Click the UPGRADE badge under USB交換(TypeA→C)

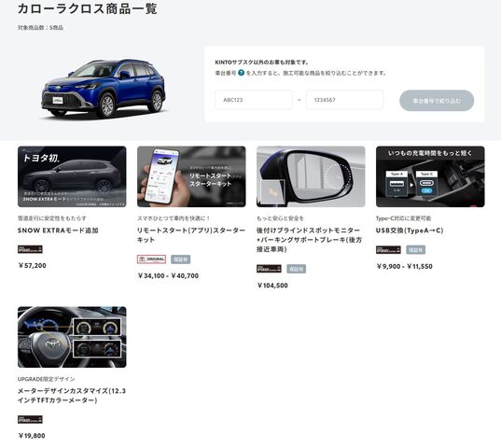388,249
